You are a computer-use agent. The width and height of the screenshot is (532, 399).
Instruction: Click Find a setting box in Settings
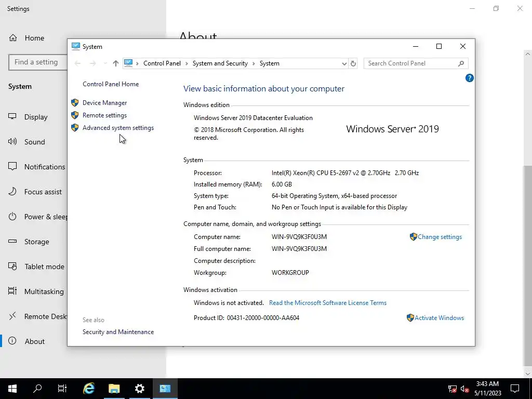37,62
